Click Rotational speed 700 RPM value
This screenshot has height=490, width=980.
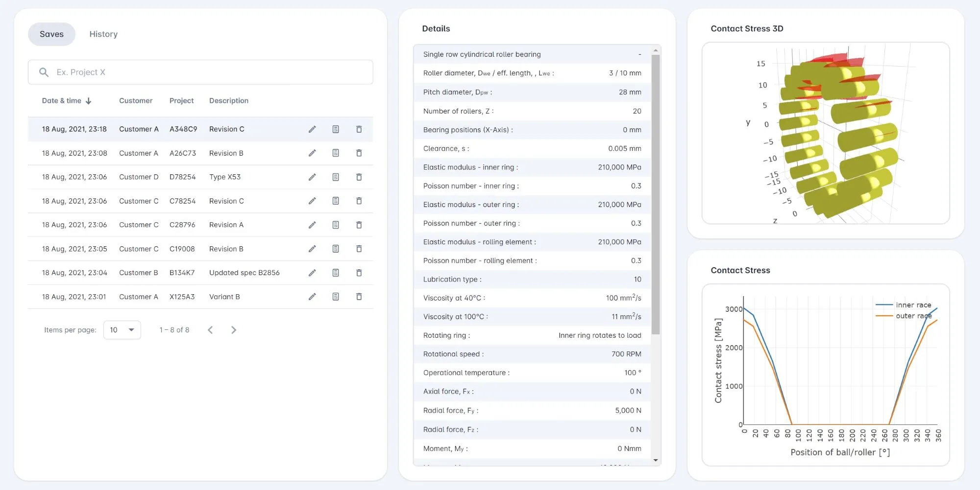(626, 354)
